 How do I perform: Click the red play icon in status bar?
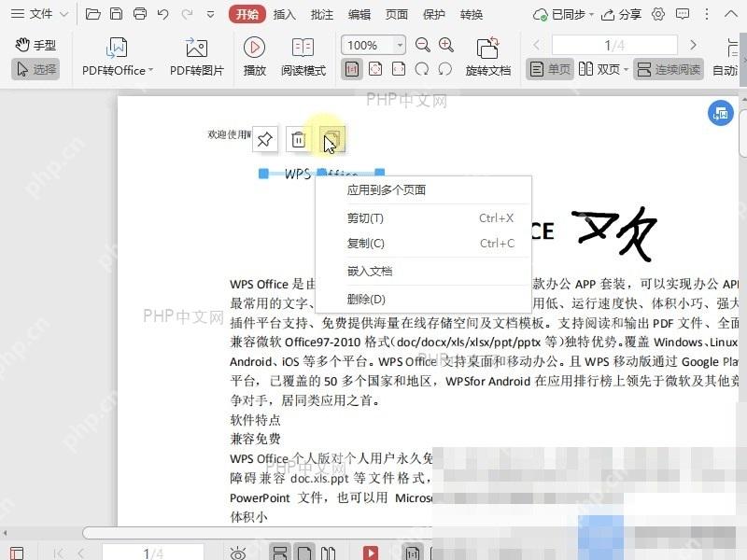pyautogui.click(x=370, y=553)
